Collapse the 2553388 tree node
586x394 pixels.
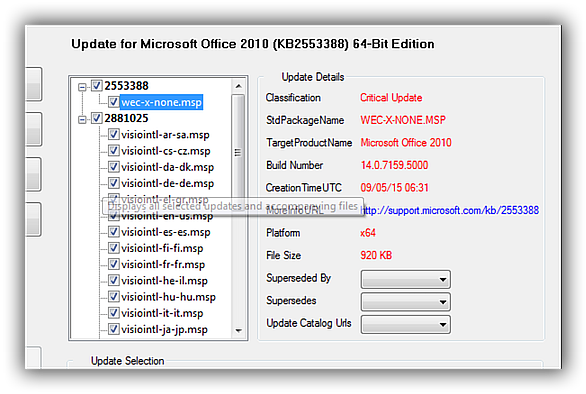pyautogui.click(x=82, y=87)
